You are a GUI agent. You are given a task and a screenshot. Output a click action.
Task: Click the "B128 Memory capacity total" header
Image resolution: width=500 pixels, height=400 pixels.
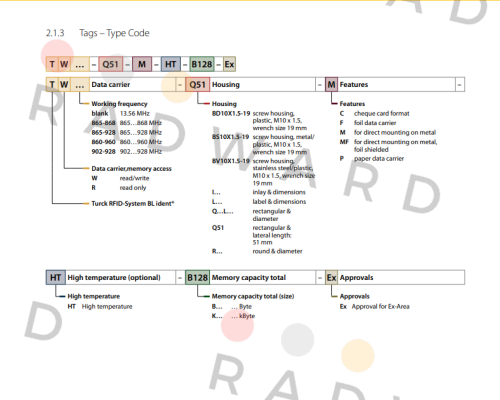(x=250, y=277)
